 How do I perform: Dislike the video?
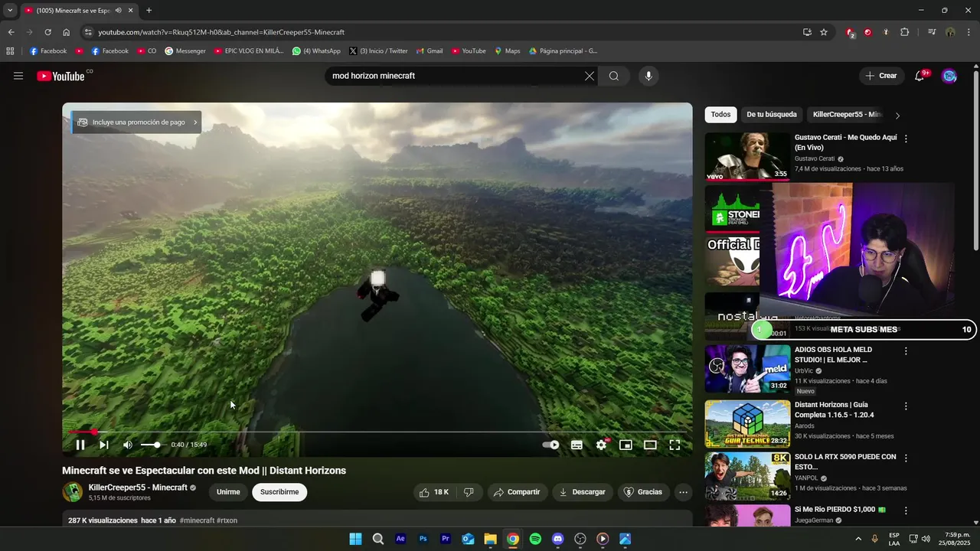click(469, 492)
